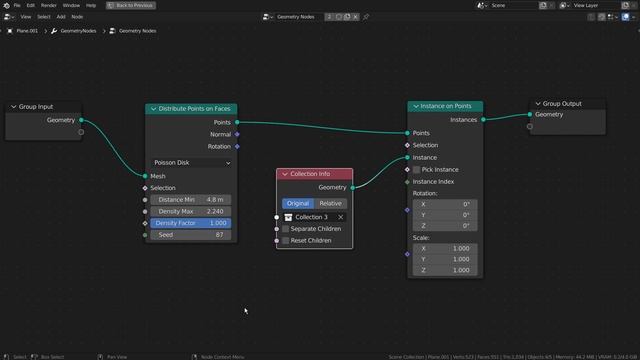Open the Node menu
Viewport: 640px width, 360px height.
[77, 17]
